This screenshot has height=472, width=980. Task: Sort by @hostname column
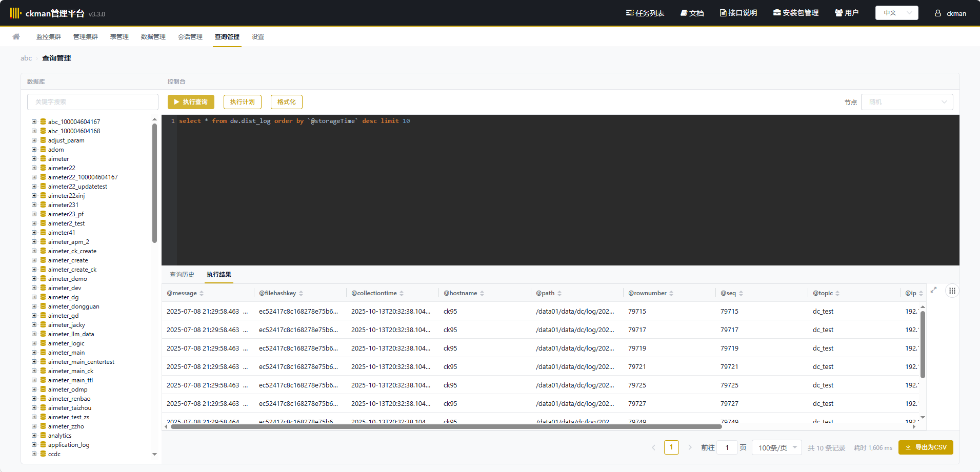point(482,293)
